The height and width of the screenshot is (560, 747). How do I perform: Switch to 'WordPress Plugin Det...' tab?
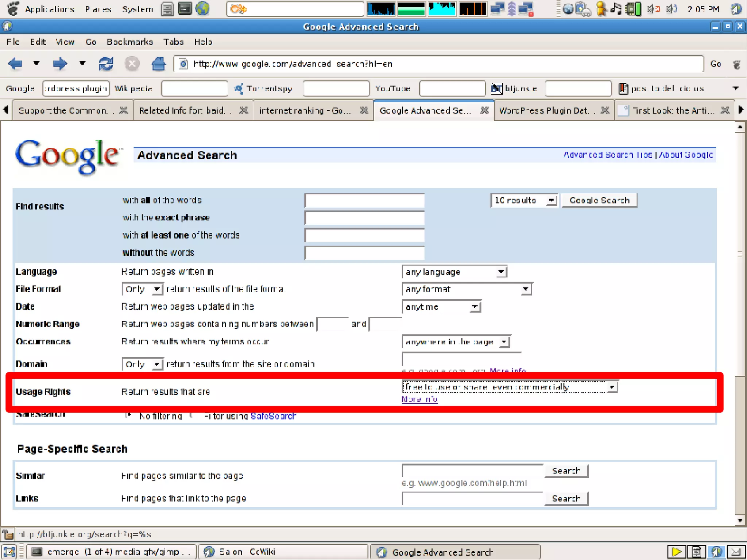click(544, 111)
